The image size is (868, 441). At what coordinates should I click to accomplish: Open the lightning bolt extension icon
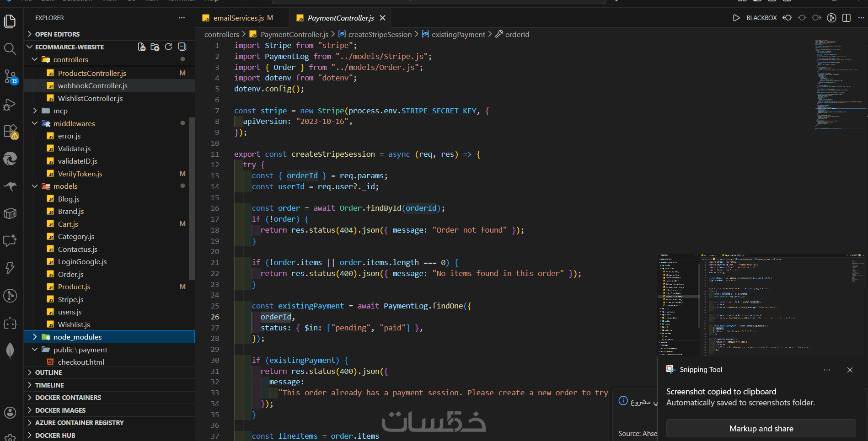(10, 268)
